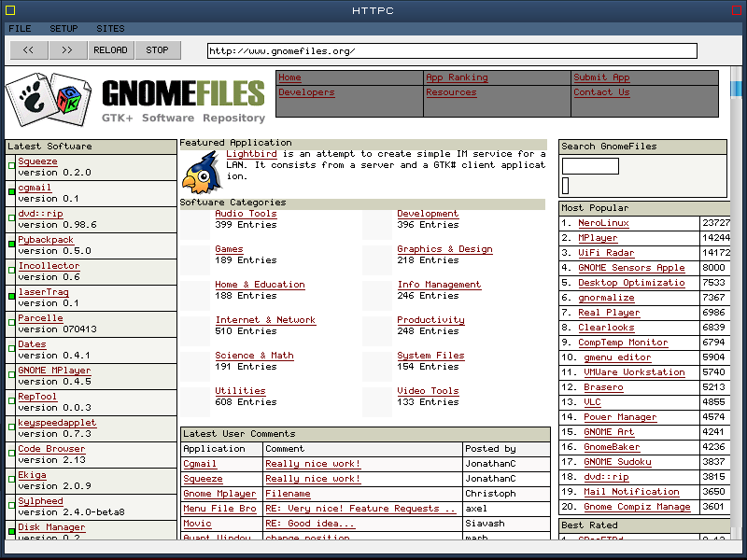747x560 pixels.
Task: Go forward with the >> button
Action: [67, 50]
